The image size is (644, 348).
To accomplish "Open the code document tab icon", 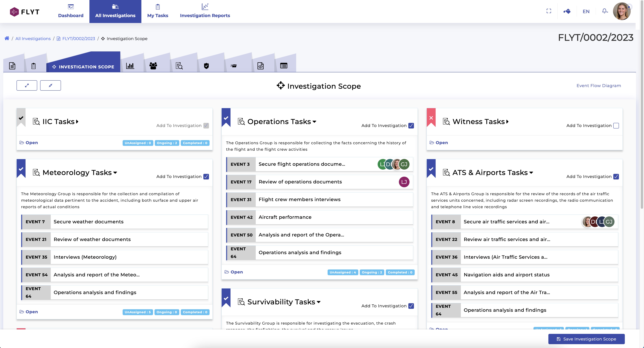I will (x=260, y=66).
